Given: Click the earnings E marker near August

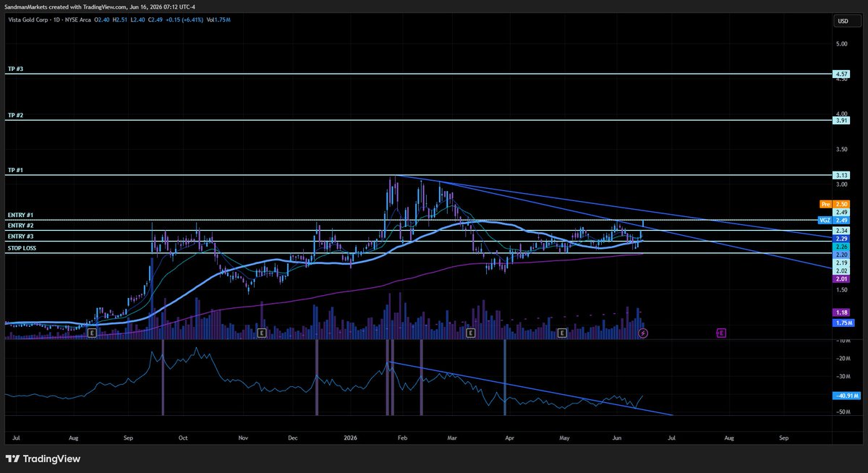Looking at the screenshot, I should pos(92,333).
